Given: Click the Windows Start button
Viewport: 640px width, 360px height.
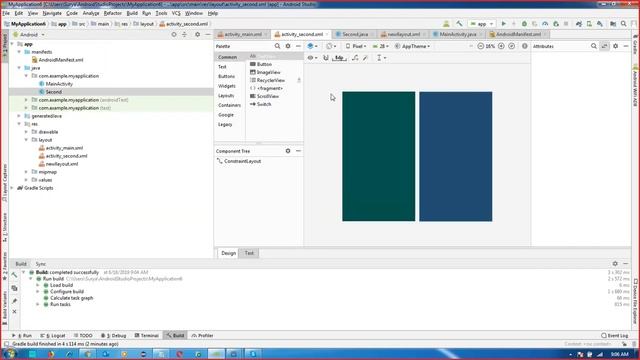Looking at the screenshot, I should coord(10,353).
